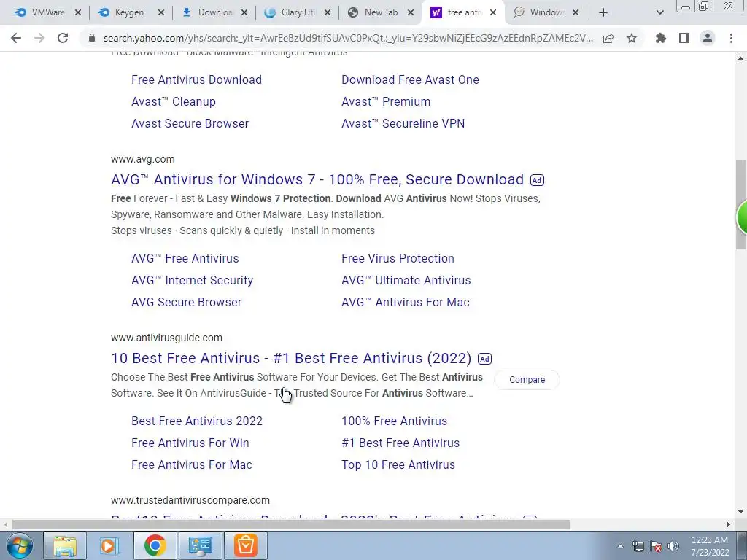Open orange shopping bag taskbar app
The image size is (747, 560).
click(246, 545)
